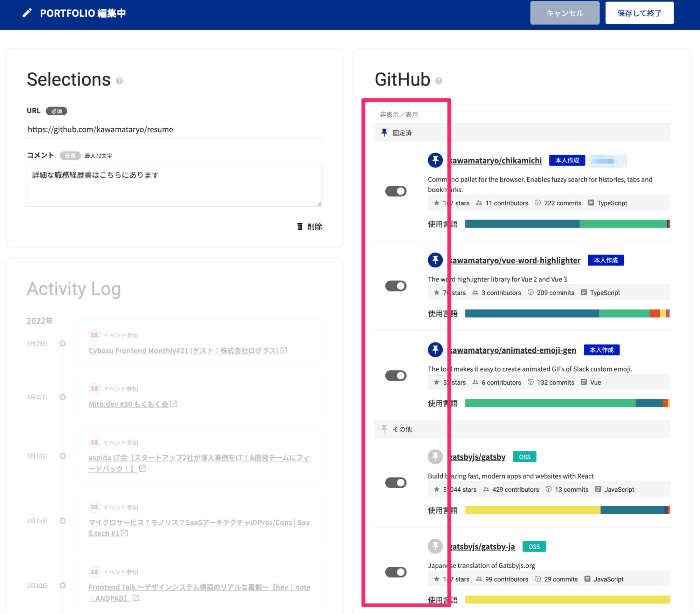Open the Cybozu Frontend Monthly#21 event link
This screenshot has height=614, width=700.
[182, 350]
